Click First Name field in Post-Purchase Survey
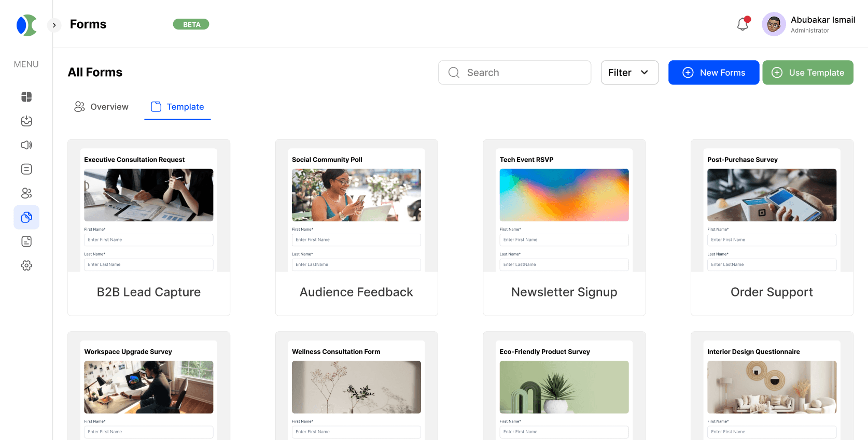The width and height of the screenshot is (868, 440). [x=772, y=240]
